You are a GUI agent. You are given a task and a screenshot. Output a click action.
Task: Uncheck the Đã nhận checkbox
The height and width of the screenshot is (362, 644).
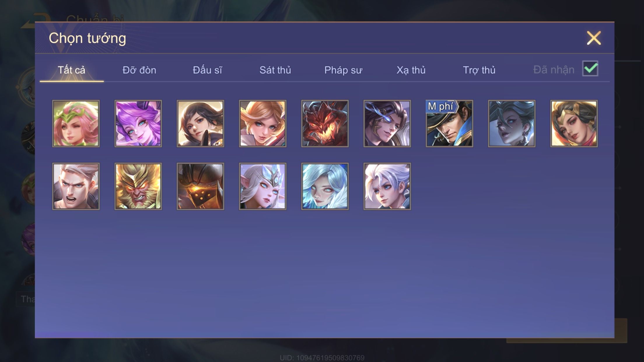pos(590,69)
